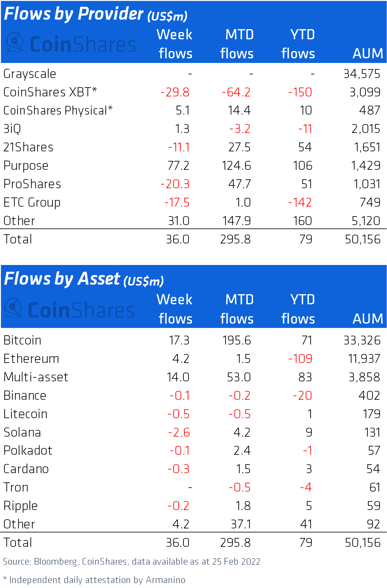Click the Week flows header in provider table

click(x=174, y=44)
